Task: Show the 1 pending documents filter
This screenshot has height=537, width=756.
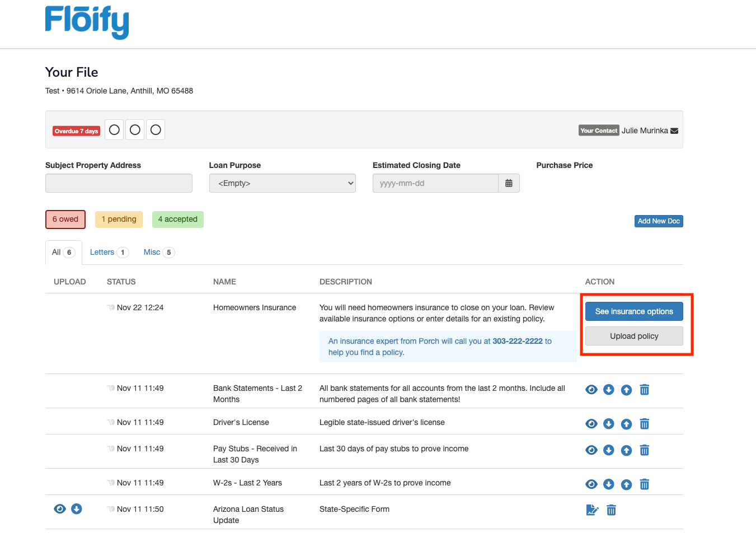Action: [x=119, y=220]
